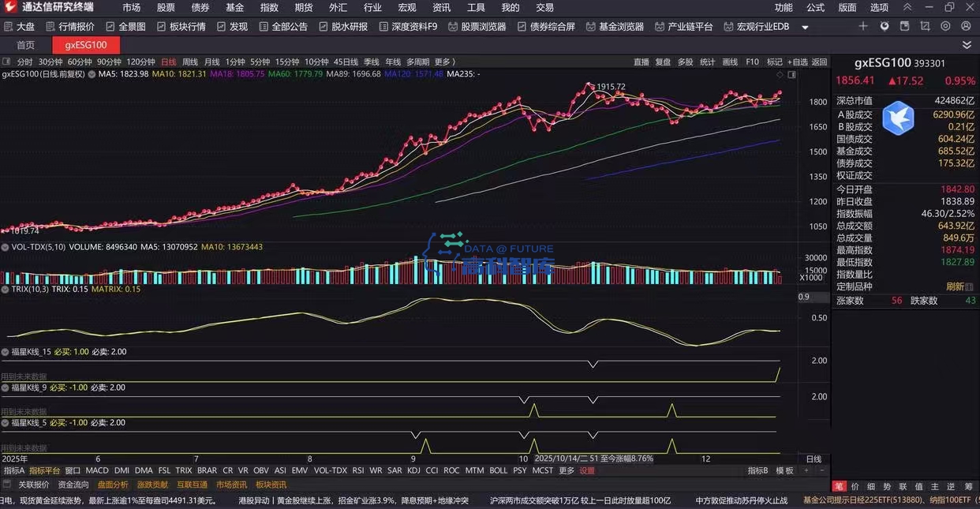This screenshot has height=509, width=980.
Task: Open the blue bird assistant icon
Action: tap(897, 118)
